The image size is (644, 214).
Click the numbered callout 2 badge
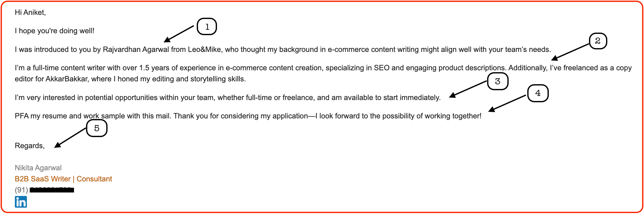pyautogui.click(x=598, y=41)
